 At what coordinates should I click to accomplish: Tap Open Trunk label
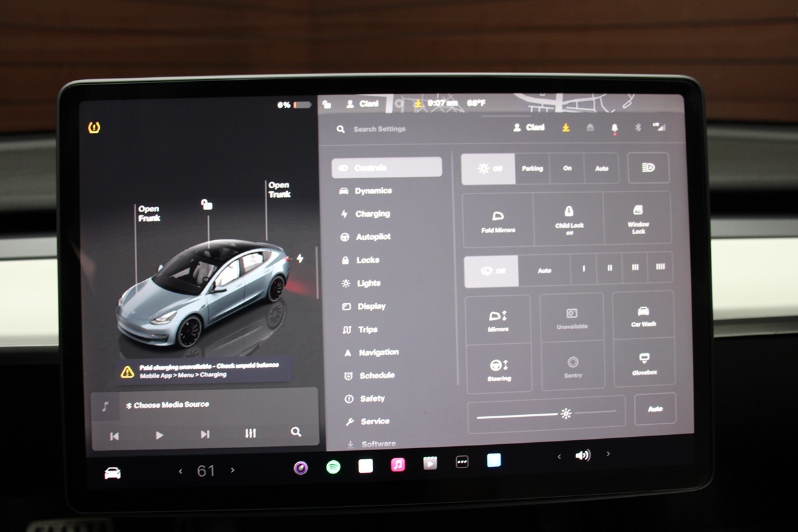click(x=279, y=190)
